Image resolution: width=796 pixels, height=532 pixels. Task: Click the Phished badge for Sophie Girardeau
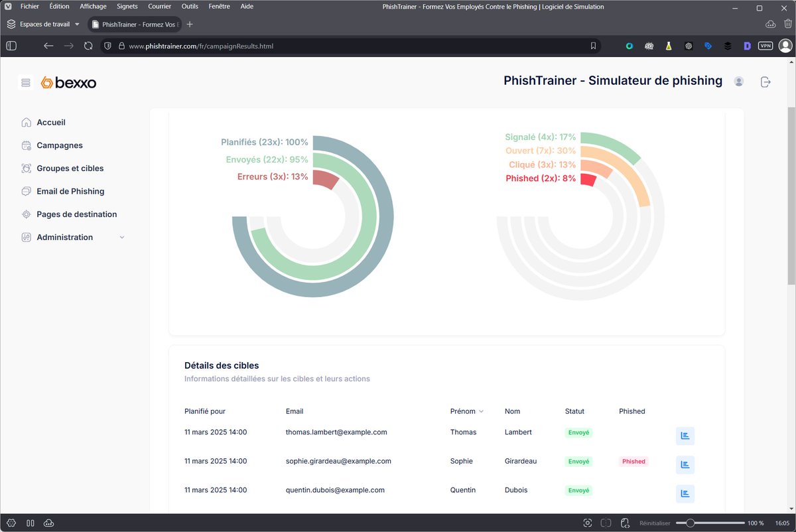(x=633, y=462)
